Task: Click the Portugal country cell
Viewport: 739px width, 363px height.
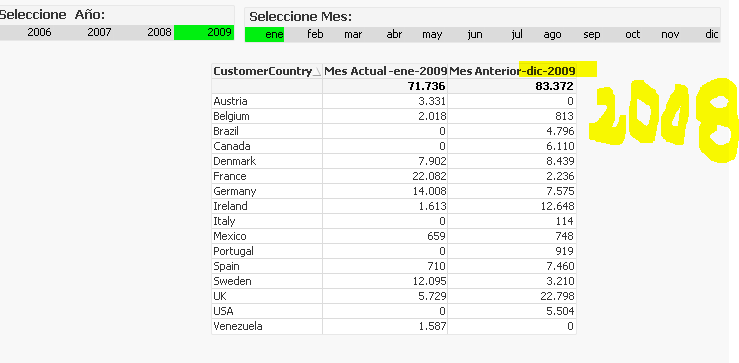Action: (x=267, y=251)
